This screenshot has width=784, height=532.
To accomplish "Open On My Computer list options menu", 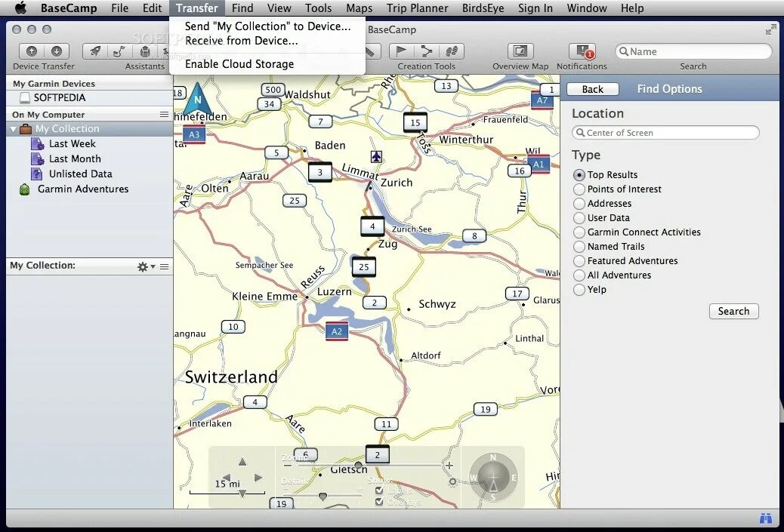I will (x=164, y=115).
